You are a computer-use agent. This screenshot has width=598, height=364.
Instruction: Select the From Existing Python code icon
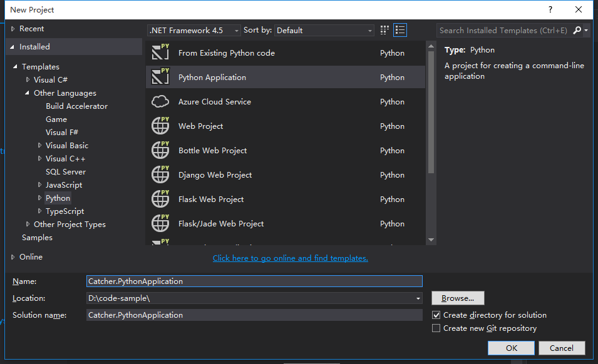(x=160, y=53)
